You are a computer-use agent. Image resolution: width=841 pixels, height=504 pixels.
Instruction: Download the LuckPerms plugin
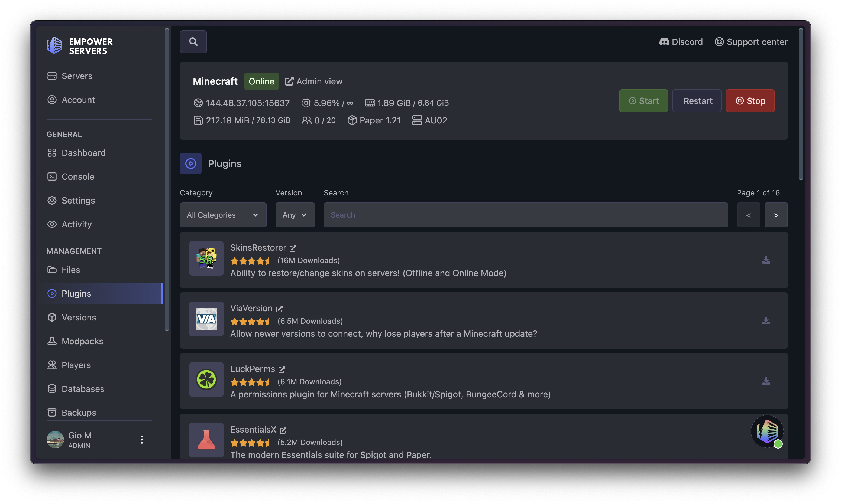point(766,381)
